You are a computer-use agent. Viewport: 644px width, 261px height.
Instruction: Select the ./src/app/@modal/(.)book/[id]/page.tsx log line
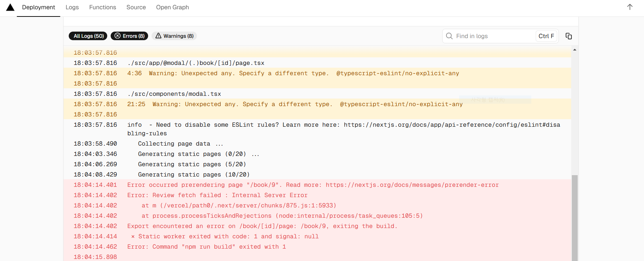[317, 63]
